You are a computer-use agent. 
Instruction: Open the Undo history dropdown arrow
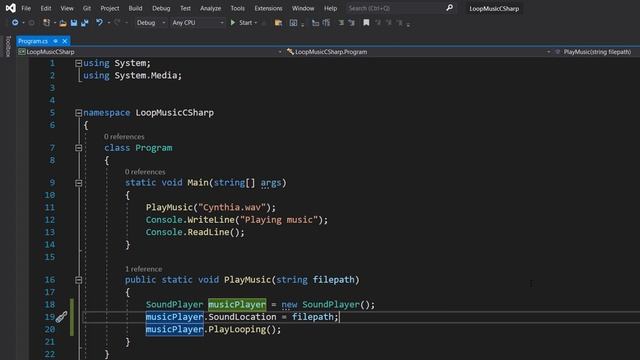tap(109, 23)
